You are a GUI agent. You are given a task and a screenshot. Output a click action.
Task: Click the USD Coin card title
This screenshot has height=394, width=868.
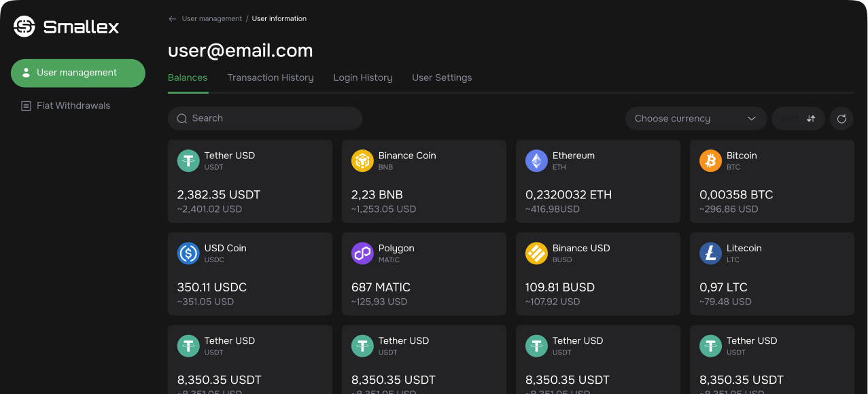(226, 248)
